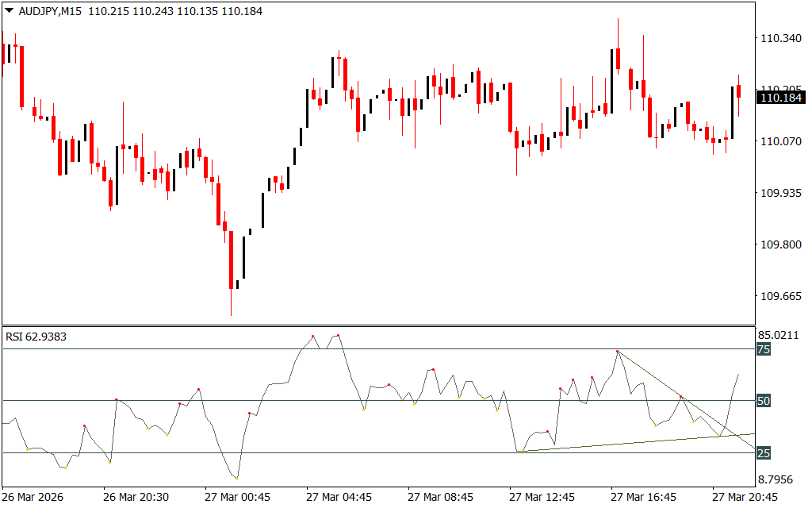Select the current price tag 110.184
This screenshot has height=508, width=812.
(x=779, y=98)
